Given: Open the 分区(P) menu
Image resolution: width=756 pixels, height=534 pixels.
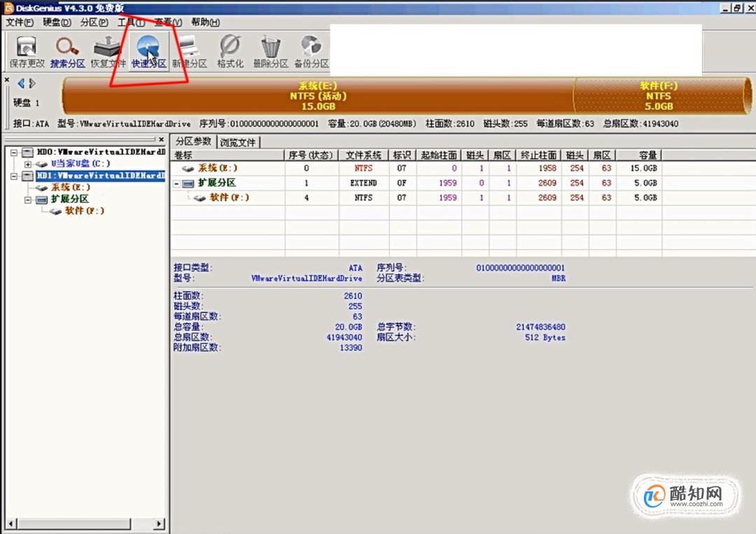Looking at the screenshot, I should coord(94,22).
